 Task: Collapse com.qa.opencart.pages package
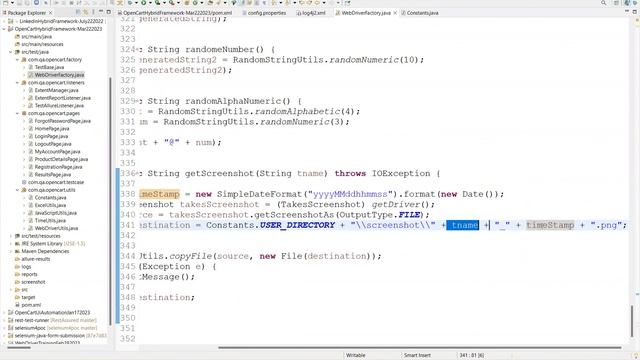18,113
